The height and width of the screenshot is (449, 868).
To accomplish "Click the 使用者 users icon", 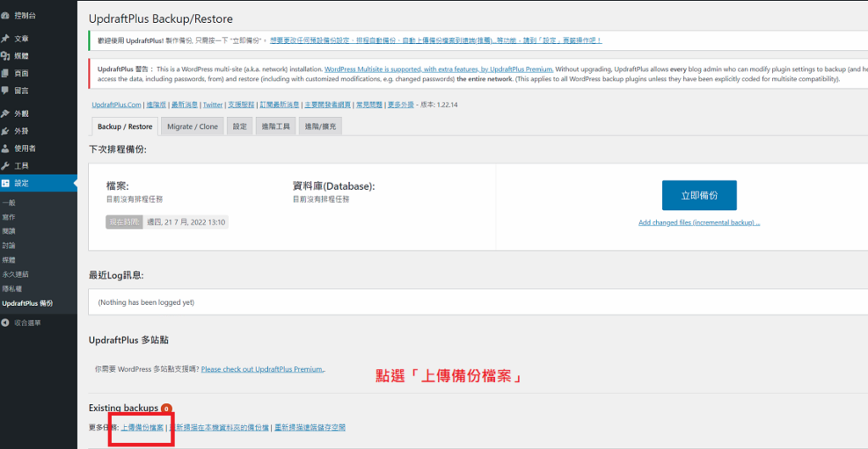I will (6, 148).
